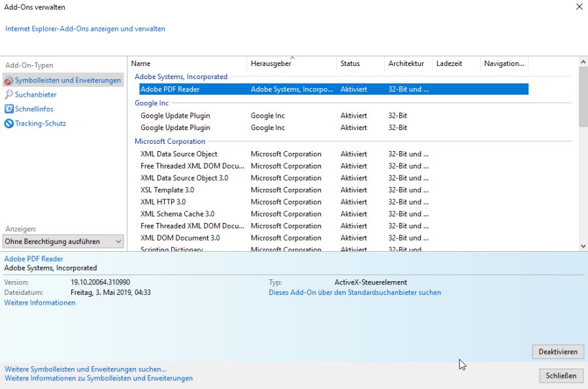Sort by the Architektur column header
Viewport: 588px width, 389px height.
pos(408,63)
